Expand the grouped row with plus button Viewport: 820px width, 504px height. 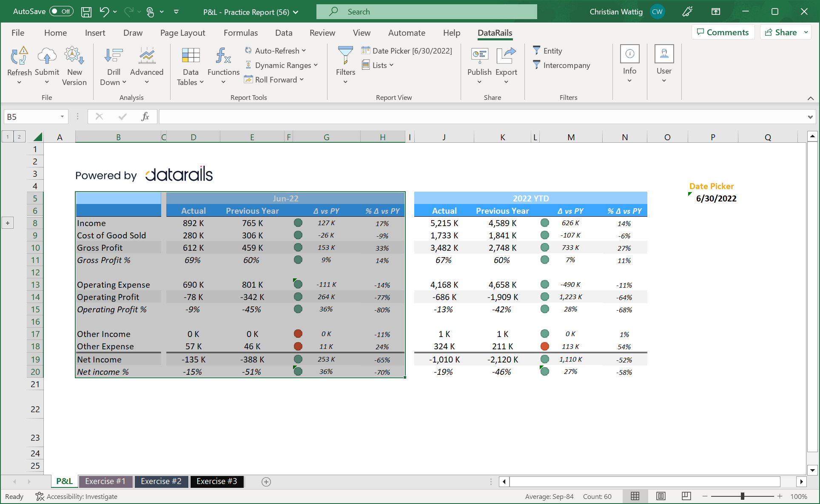point(8,223)
